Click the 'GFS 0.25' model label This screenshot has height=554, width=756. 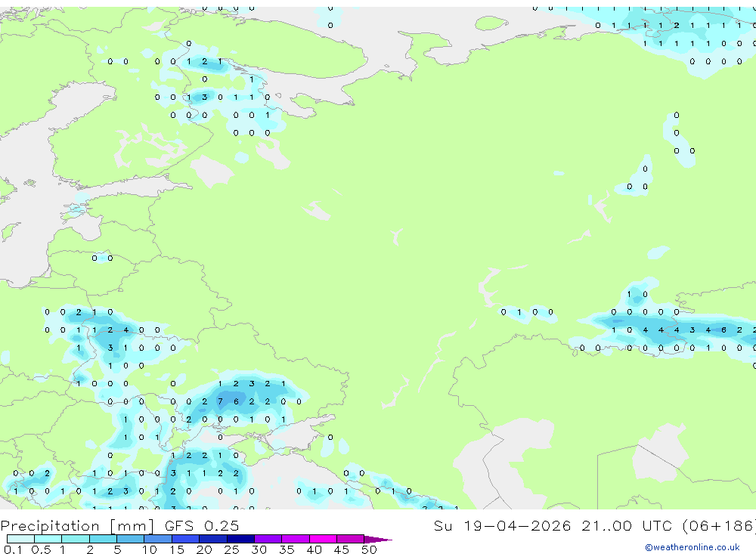202,525
